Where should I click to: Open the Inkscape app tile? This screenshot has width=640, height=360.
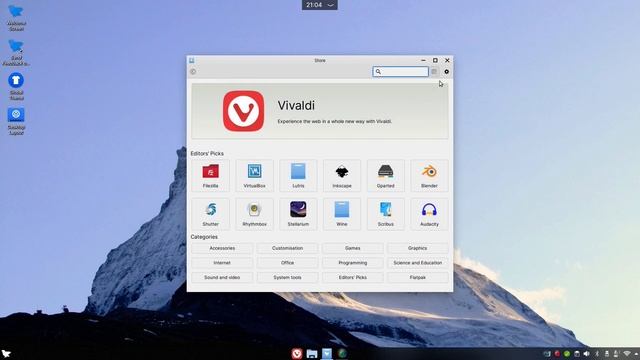coord(342,176)
